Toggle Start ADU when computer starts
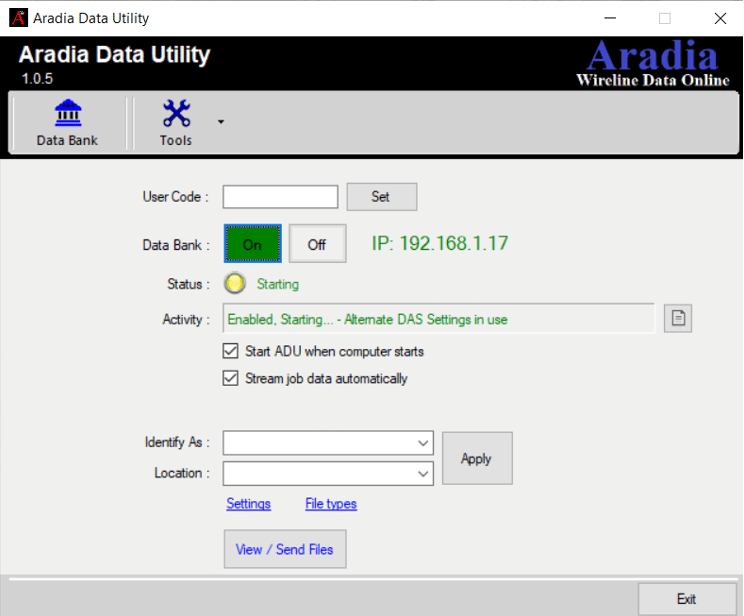Screen dimensions: 744x616 point(231,351)
